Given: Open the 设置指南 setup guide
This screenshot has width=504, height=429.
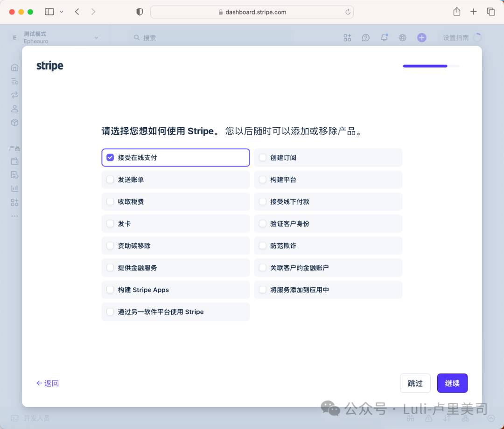Looking at the screenshot, I should [462, 38].
